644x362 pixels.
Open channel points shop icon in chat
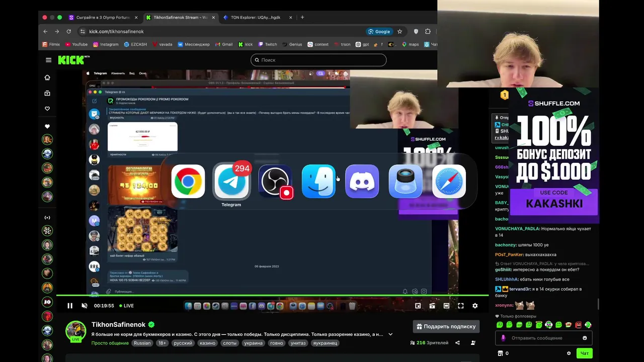point(500,353)
